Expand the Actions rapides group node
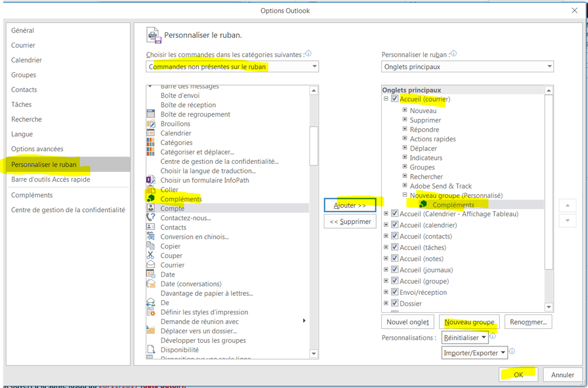Viewport: 588px width, 388px height. 405,139
